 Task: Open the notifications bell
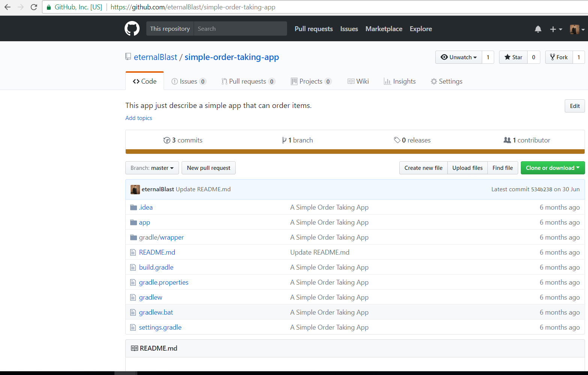[538, 29]
